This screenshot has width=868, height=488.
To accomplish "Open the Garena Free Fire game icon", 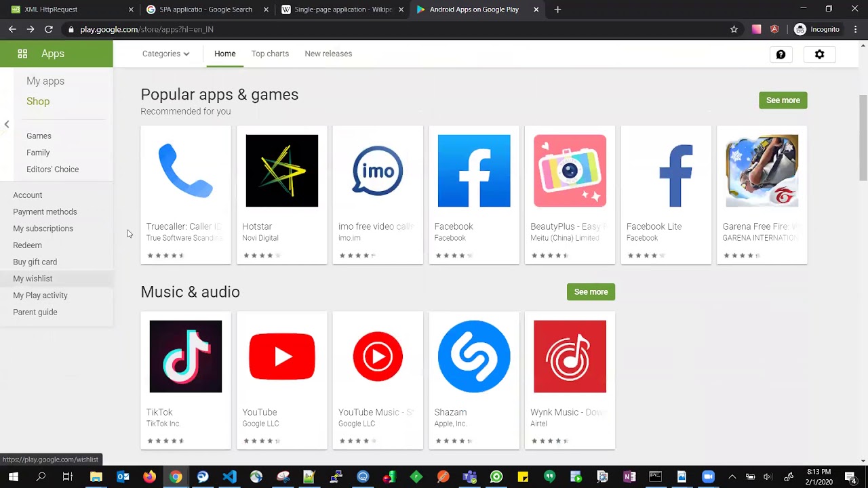I will [x=762, y=171].
